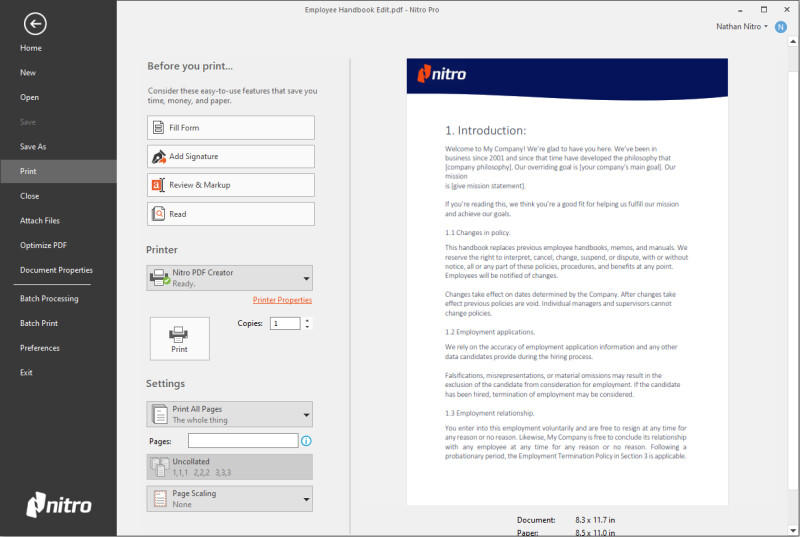
Task: Click the Fill Form document icon
Action: [158, 128]
